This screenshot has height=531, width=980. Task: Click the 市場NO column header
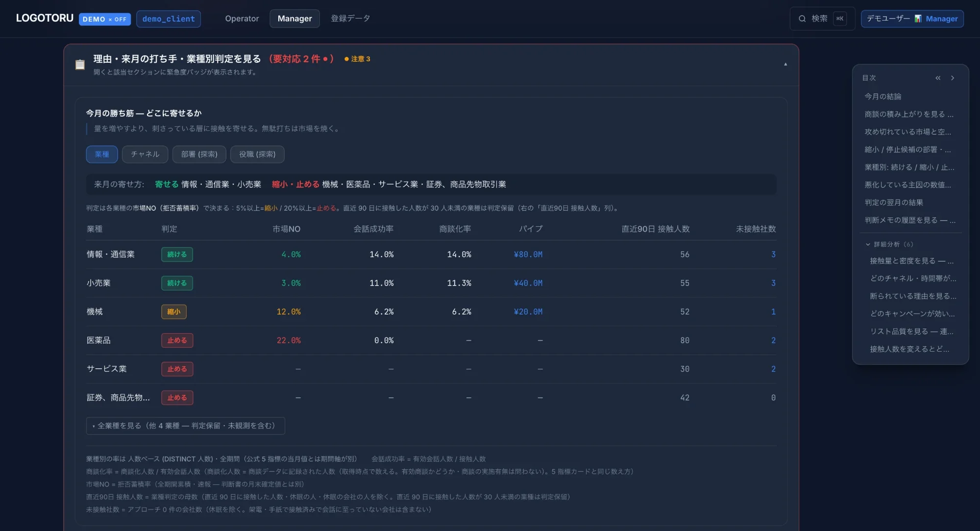286,229
